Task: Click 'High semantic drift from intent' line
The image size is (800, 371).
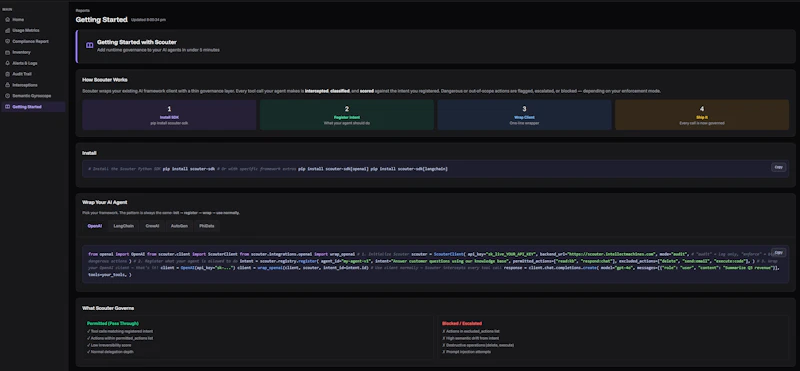Action: [x=470, y=338]
